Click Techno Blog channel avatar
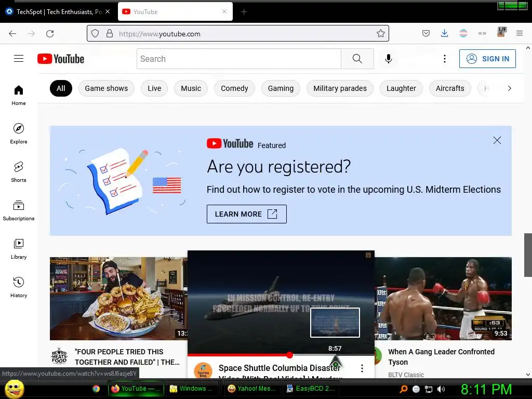Viewport: 532px width, 399px height. (203, 370)
